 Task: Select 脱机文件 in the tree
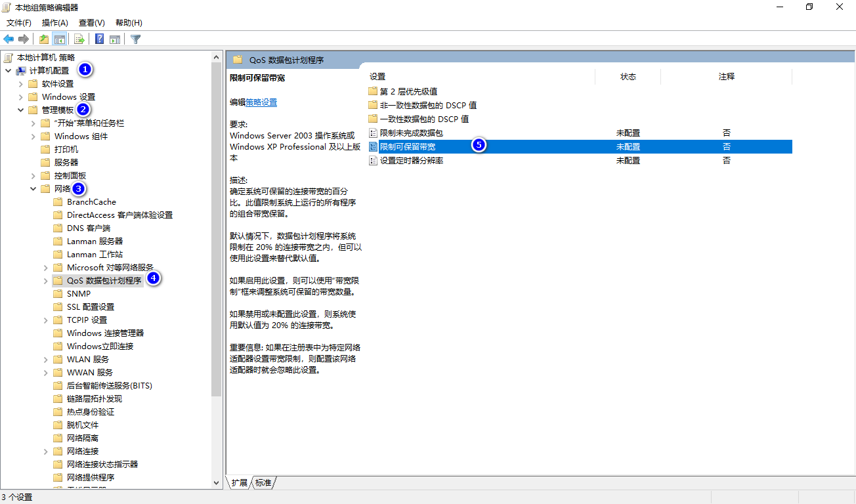click(x=83, y=425)
